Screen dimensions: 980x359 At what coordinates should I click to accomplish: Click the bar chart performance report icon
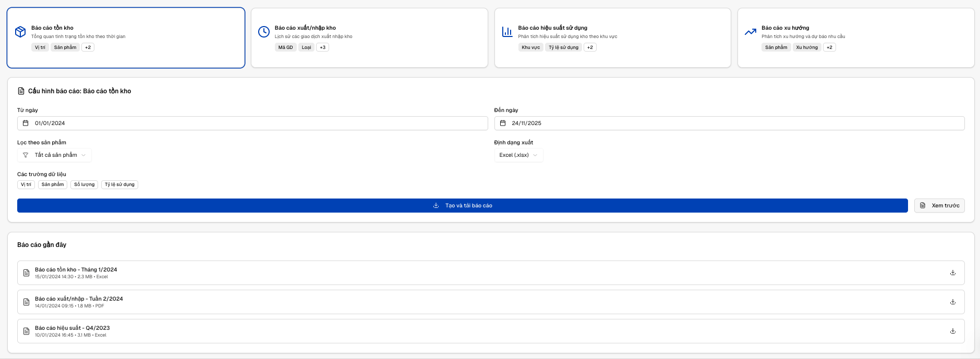pos(507,32)
